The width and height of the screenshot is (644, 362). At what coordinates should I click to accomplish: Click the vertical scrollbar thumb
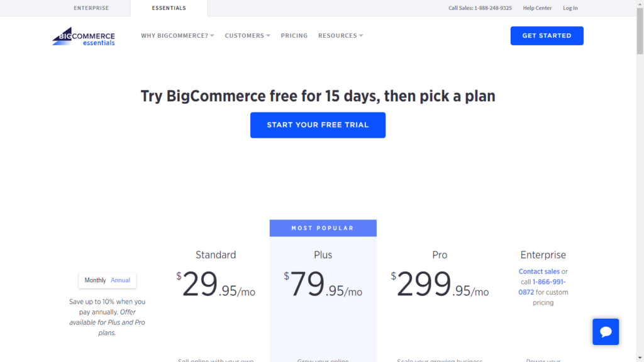pyautogui.click(x=640, y=31)
